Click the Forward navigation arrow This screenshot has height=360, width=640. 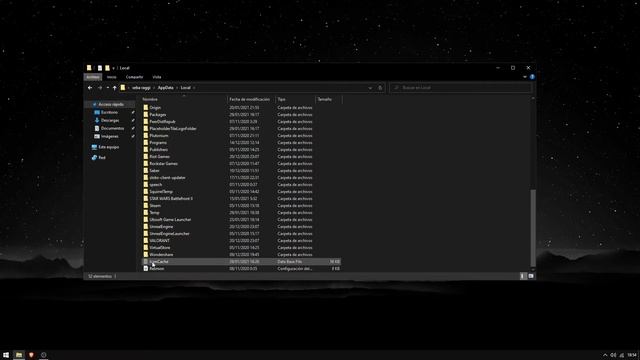click(100, 88)
